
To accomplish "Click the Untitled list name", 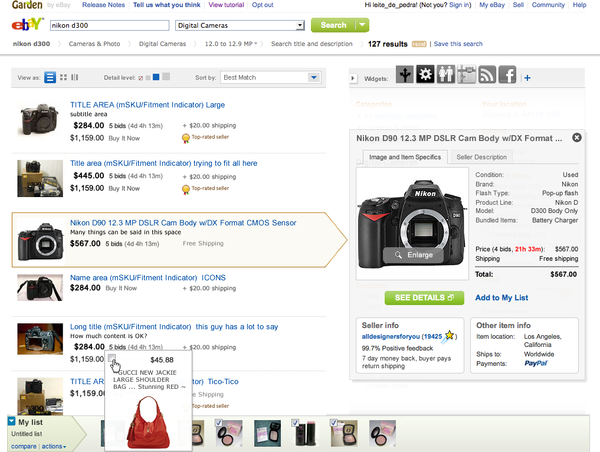I will click(x=26, y=434).
